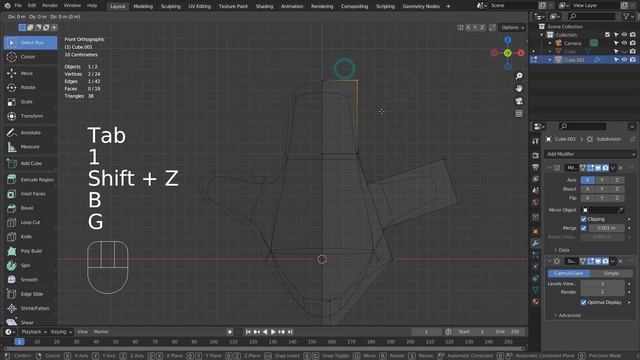Click the Levels Viewport value field

pyautogui.click(x=602, y=284)
